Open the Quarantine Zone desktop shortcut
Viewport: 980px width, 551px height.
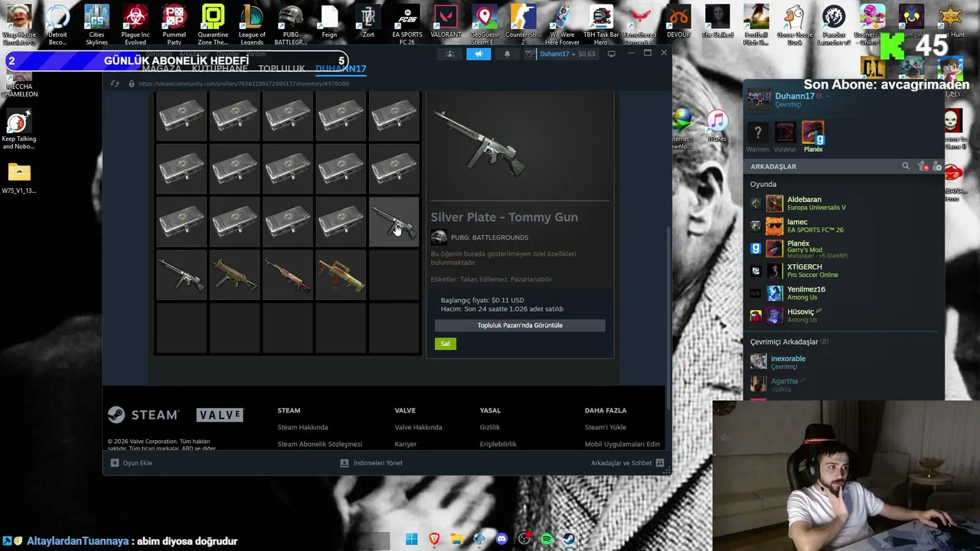tap(213, 24)
